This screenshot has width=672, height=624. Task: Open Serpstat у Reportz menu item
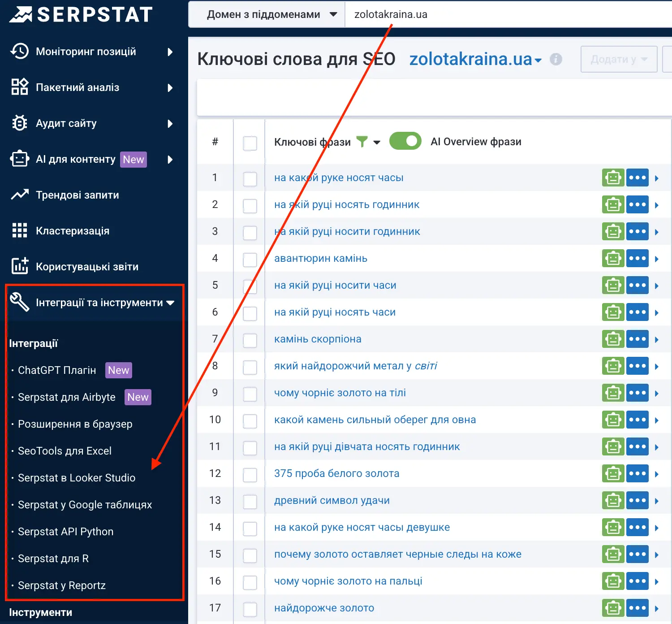(x=62, y=585)
